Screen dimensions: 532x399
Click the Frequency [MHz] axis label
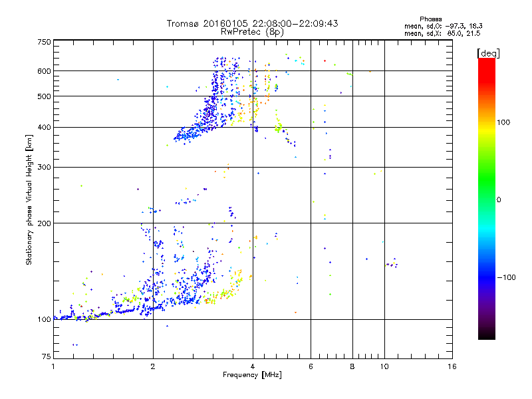pyautogui.click(x=252, y=375)
